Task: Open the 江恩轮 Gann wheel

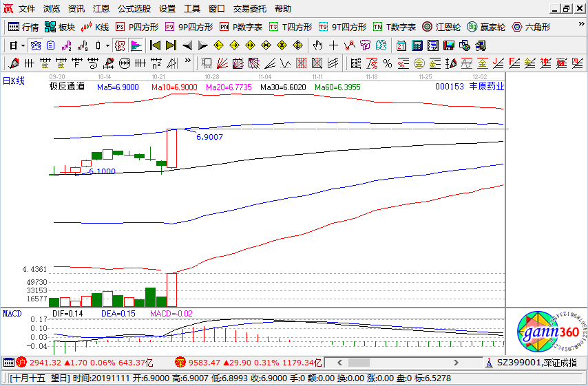Action: click(x=441, y=27)
